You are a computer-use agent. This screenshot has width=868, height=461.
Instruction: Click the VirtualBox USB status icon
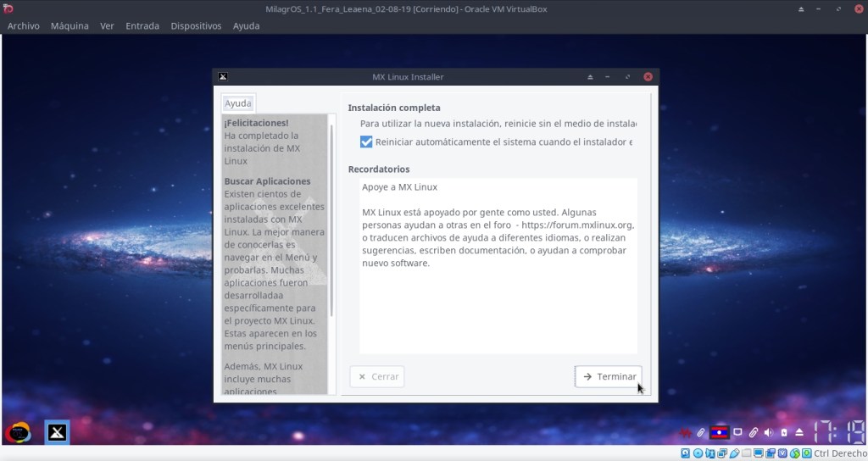735,453
